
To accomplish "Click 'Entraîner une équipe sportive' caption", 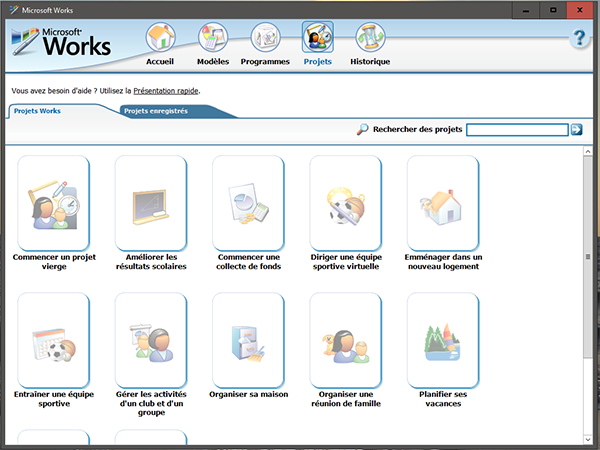I will [54, 399].
